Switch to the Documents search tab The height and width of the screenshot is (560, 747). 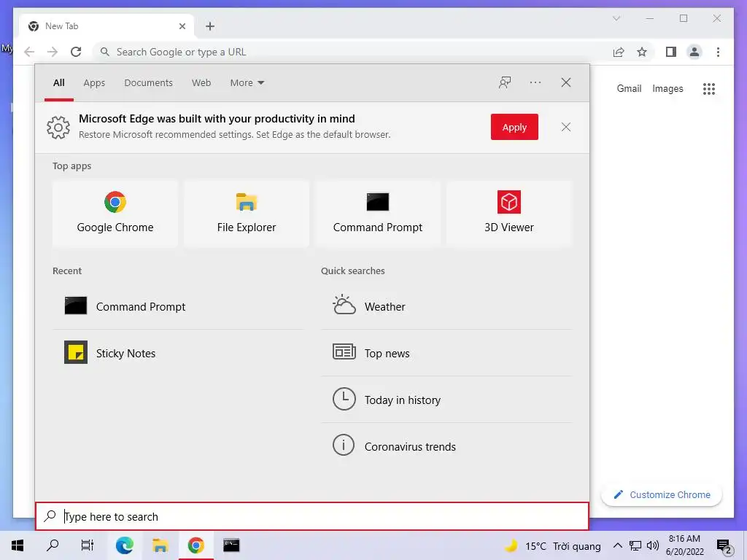click(x=148, y=83)
